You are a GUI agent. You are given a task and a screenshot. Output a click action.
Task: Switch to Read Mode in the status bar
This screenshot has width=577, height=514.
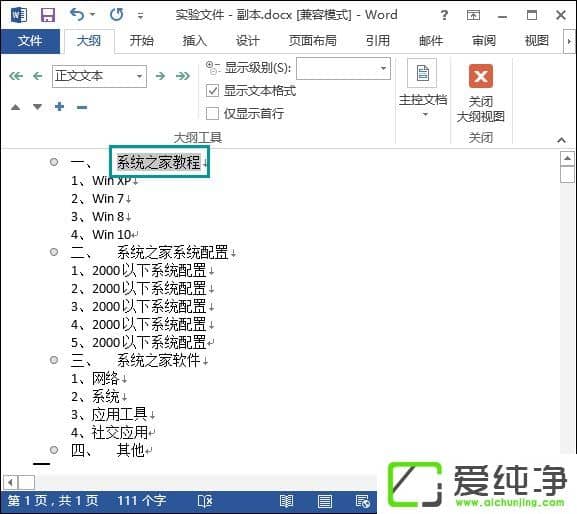pyautogui.click(x=286, y=501)
